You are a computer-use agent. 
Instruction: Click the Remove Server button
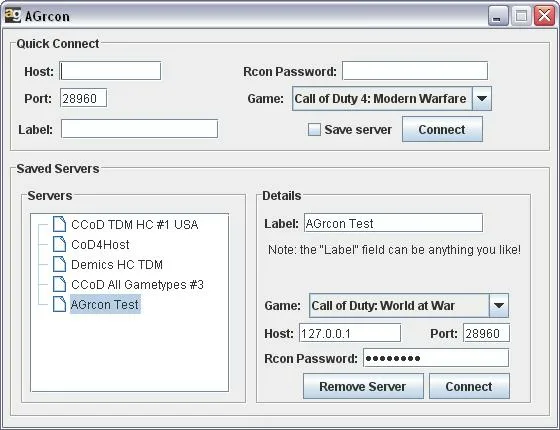[363, 386]
